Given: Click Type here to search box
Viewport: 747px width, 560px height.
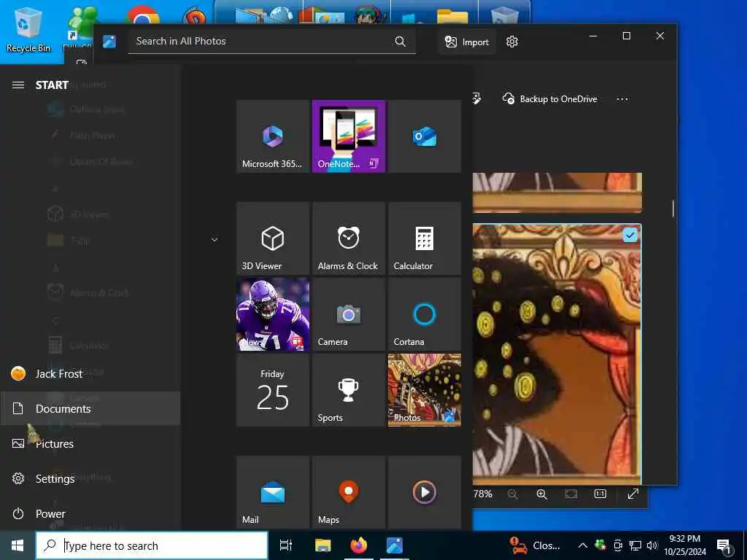Looking at the screenshot, I should [x=152, y=545].
